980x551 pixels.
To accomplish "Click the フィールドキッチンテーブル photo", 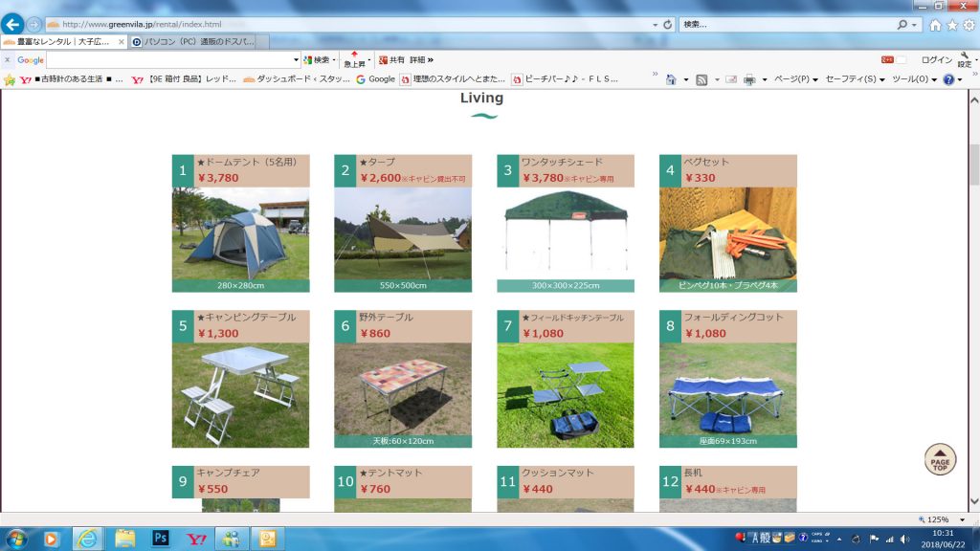I will (566, 395).
